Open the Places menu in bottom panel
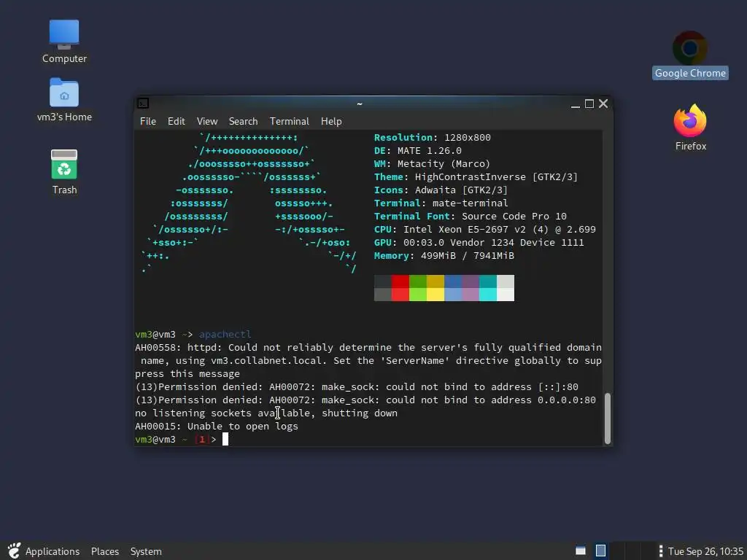 105,551
